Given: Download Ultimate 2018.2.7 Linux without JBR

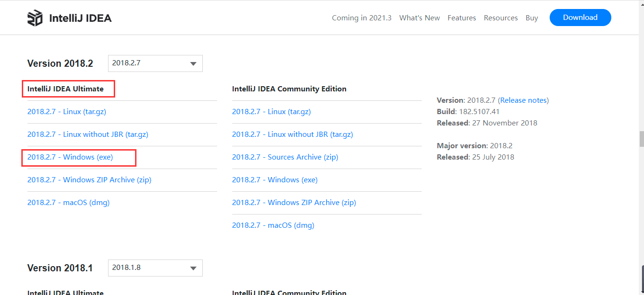Looking at the screenshot, I should pyautogui.click(x=88, y=134).
